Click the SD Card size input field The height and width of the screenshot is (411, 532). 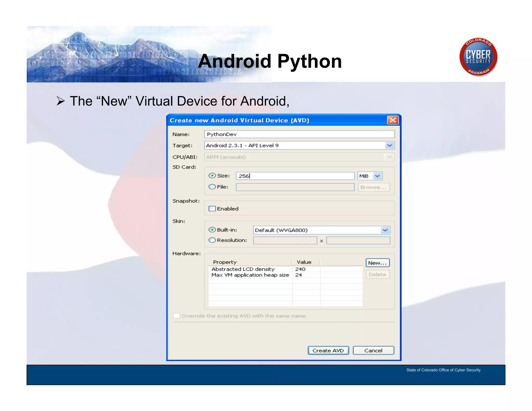coord(295,176)
